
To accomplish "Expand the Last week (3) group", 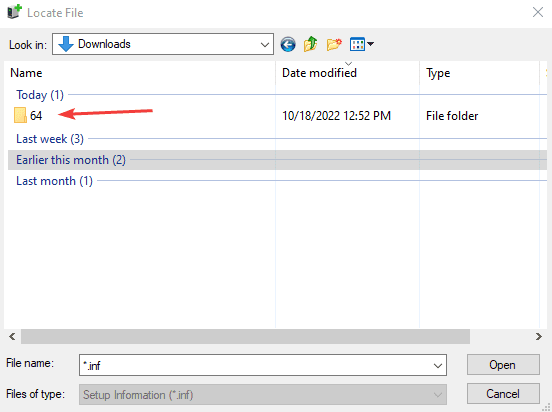I will click(50, 139).
